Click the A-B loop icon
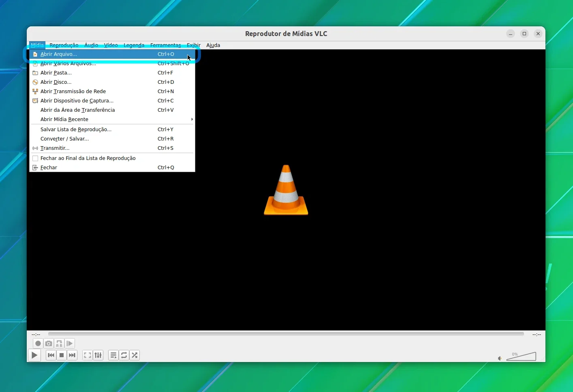 click(x=59, y=343)
